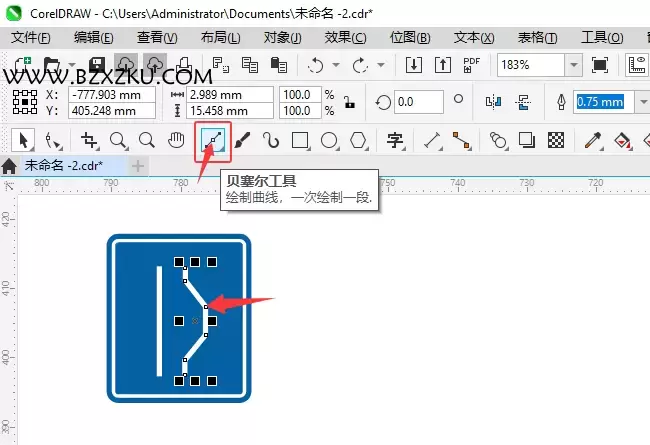Click Mirror vertically button
This screenshot has height=445, width=650.
(523, 102)
